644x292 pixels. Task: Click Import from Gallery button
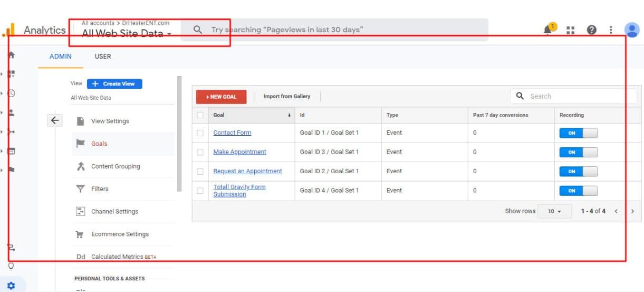[x=287, y=97]
